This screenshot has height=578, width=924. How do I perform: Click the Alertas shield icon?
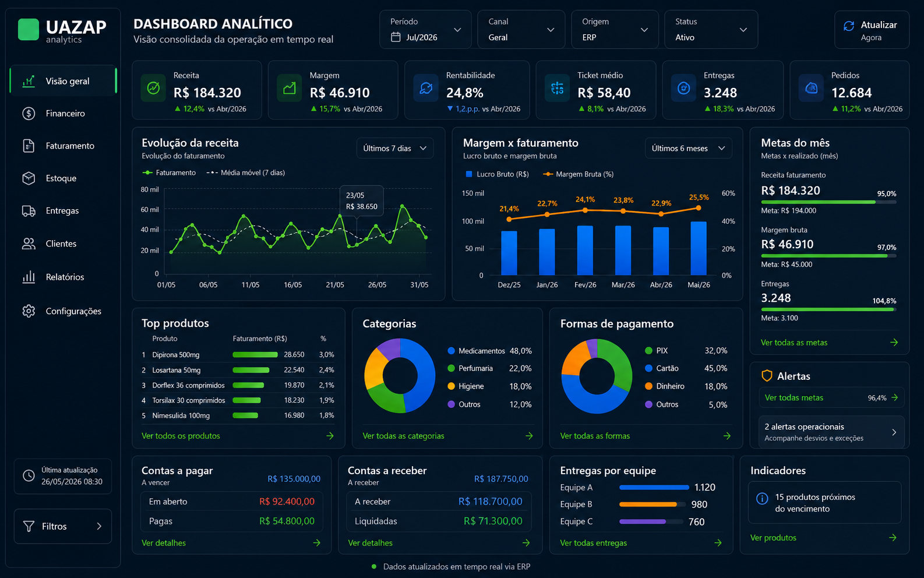(767, 376)
